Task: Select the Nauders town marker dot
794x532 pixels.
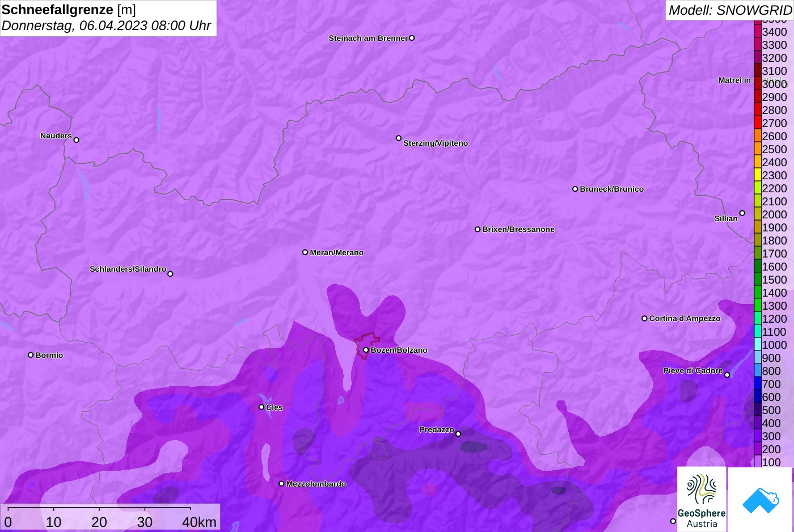Action: tap(77, 140)
